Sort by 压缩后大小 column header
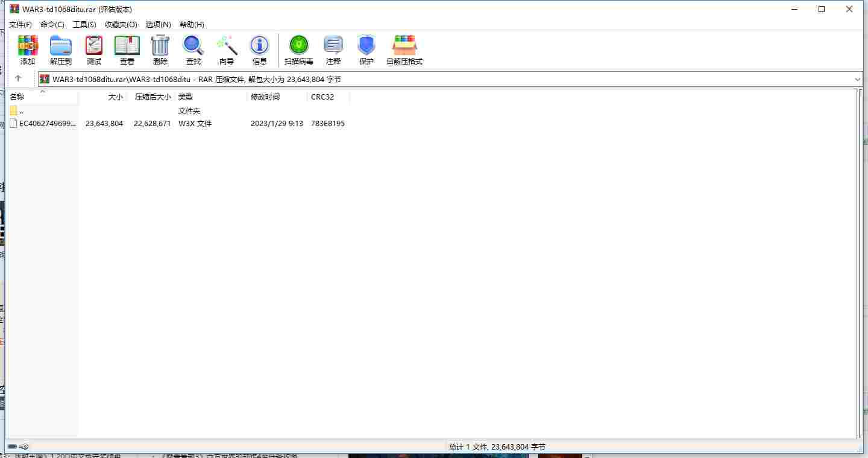 [x=151, y=97]
